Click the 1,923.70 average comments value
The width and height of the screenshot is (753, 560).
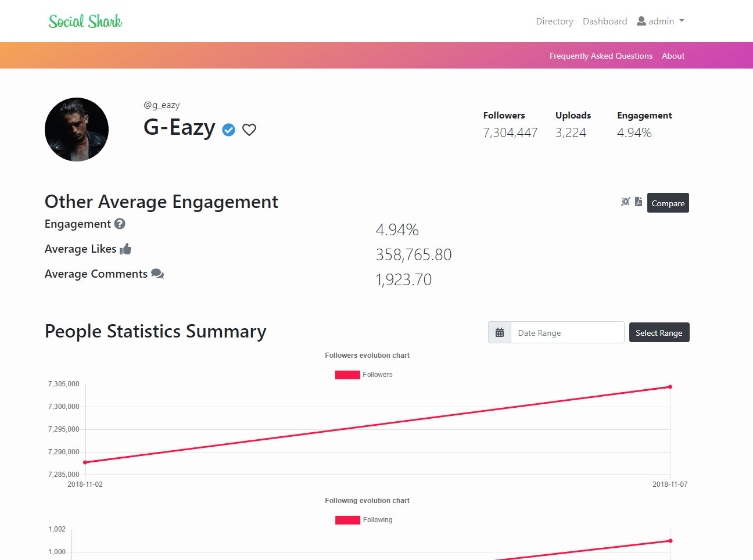(404, 279)
